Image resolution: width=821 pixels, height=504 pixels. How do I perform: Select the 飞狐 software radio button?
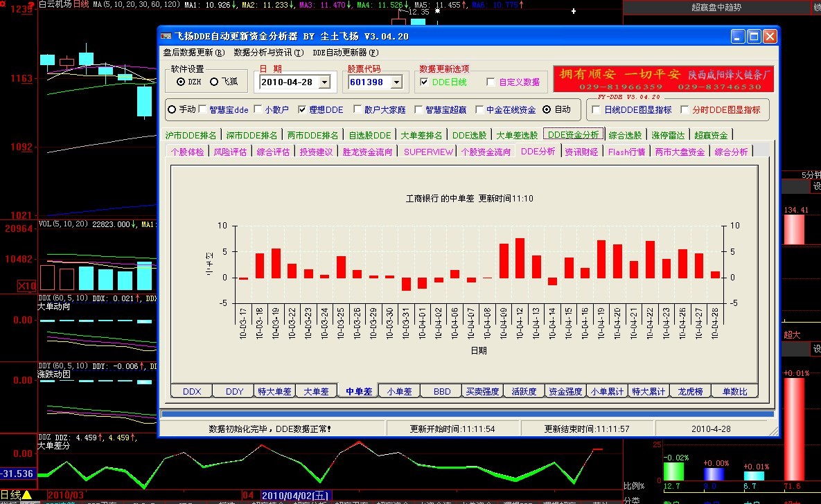click(213, 82)
